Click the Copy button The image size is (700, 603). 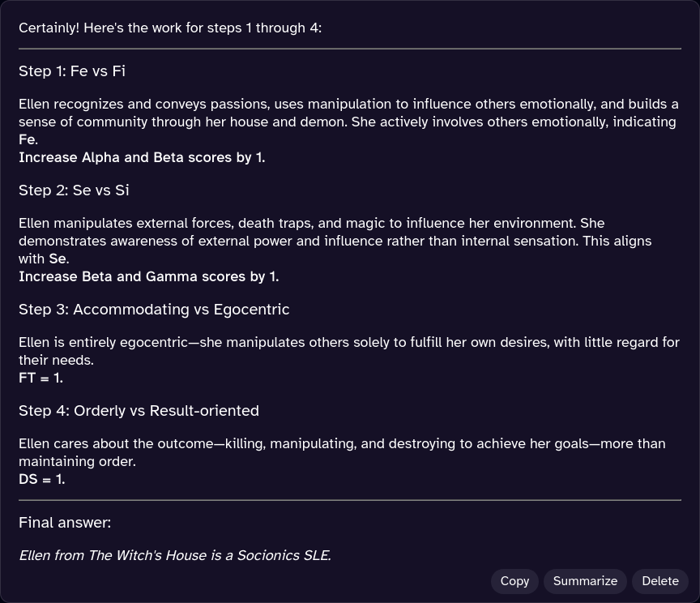(x=514, y=581)
